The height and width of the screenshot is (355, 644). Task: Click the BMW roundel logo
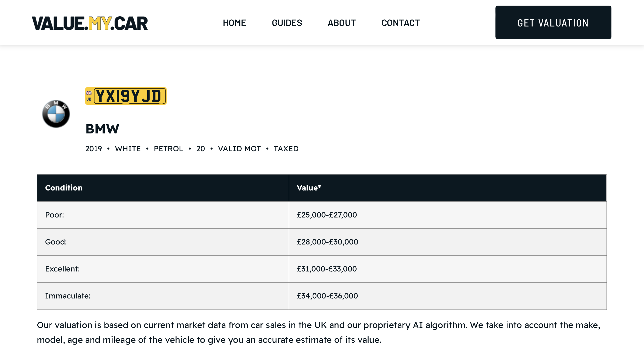(x=56, y=114)
